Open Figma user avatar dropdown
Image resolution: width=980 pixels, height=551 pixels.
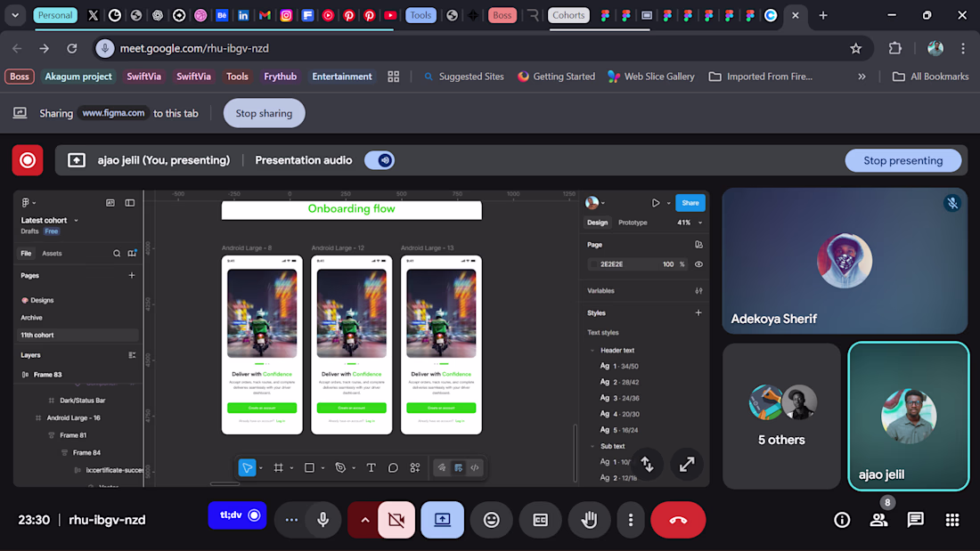[x=595, y=202]
